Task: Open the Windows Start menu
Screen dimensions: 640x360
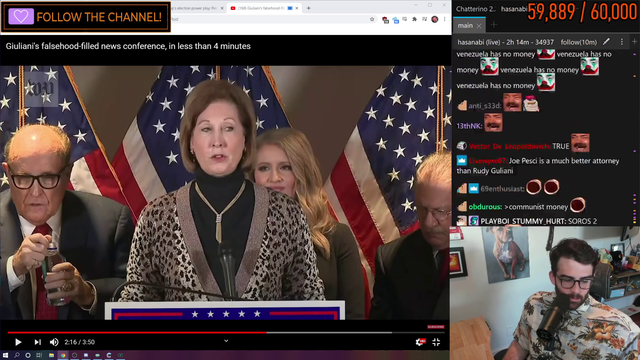Action: [5, 356]
